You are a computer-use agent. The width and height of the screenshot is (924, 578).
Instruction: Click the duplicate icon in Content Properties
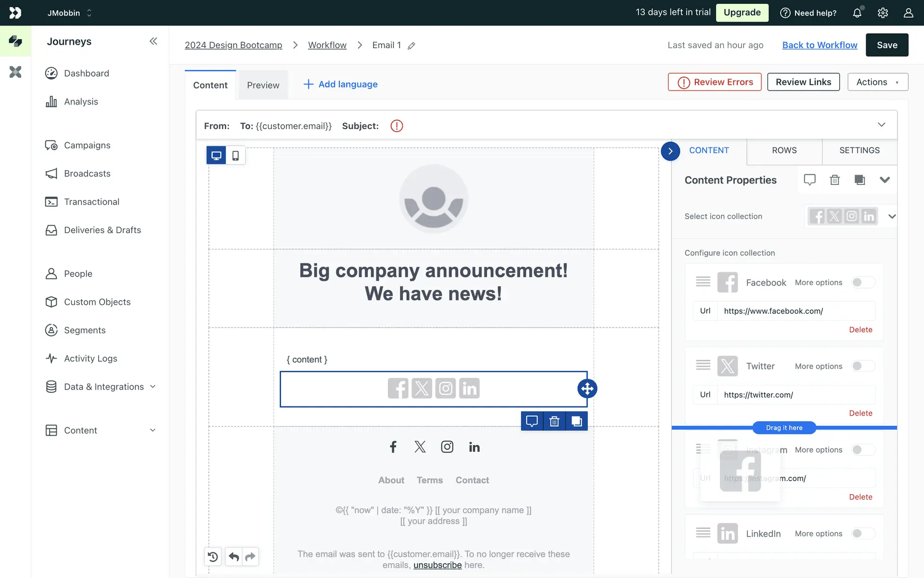[x=860, y=180]
